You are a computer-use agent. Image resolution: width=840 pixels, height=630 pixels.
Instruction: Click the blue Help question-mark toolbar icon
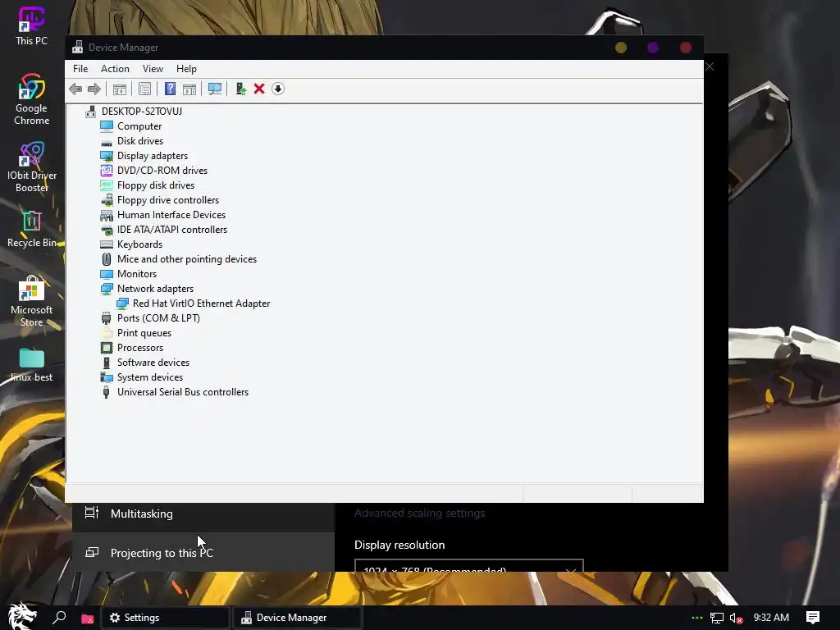[171, 89]
